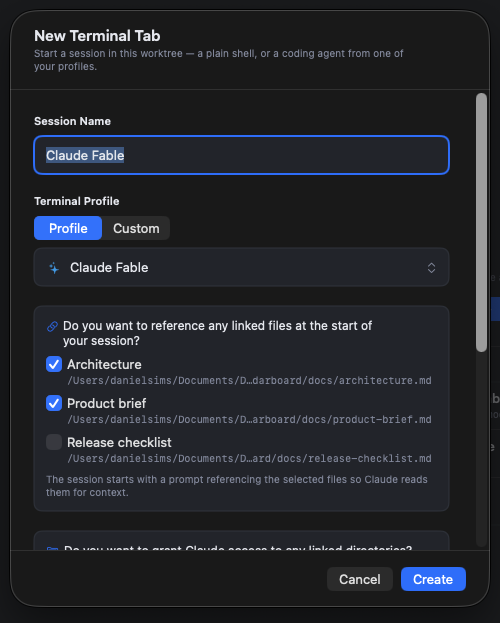Select the Profile segment
The image size is (500, 623).
(68, 228)
